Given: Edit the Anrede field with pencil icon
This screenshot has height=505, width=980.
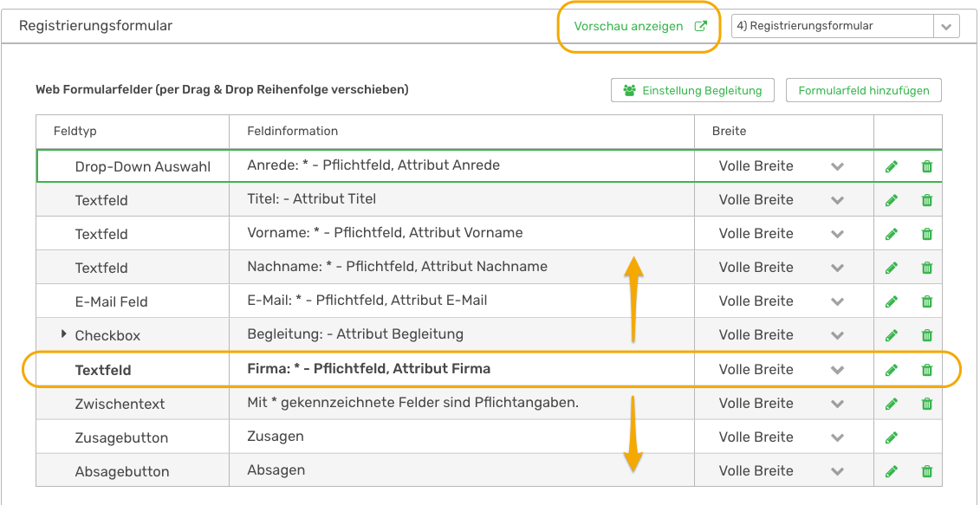Looking at the screenshot, I should (892, 166).
